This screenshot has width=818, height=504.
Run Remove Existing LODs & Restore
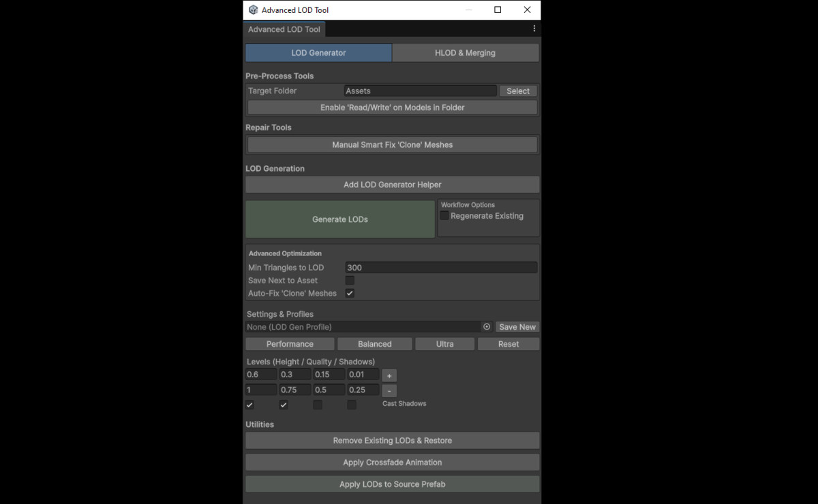[x=392, y=440]
